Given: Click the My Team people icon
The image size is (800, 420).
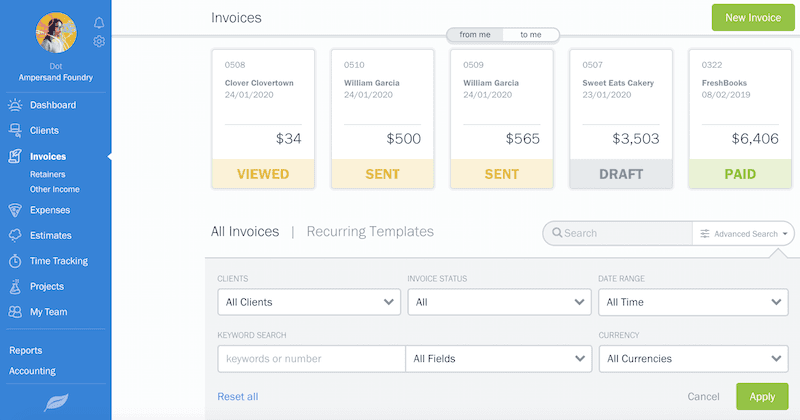Looking at the screenshot, I should (x=15, y=312).
